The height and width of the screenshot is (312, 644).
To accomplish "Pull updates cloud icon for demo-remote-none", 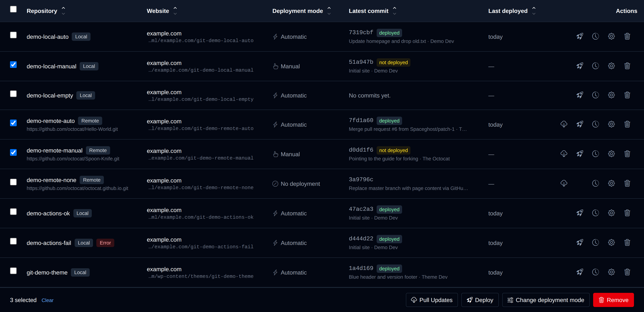I will (564, 183).
